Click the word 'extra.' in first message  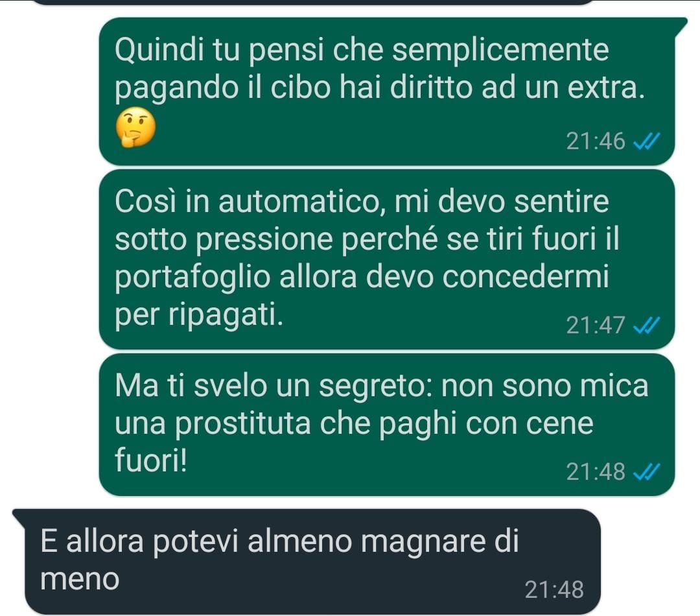(x=606, y=88)
